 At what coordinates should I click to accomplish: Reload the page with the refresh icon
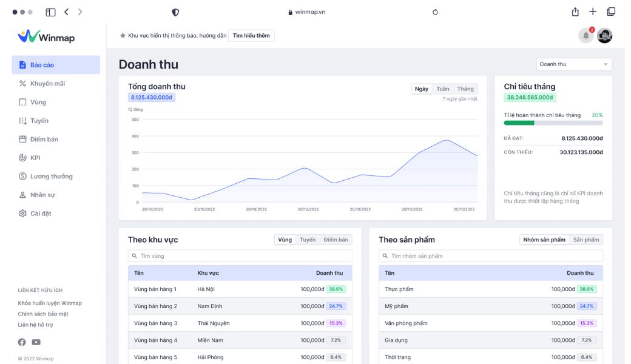pyautogui.click(x=435, y=12)
